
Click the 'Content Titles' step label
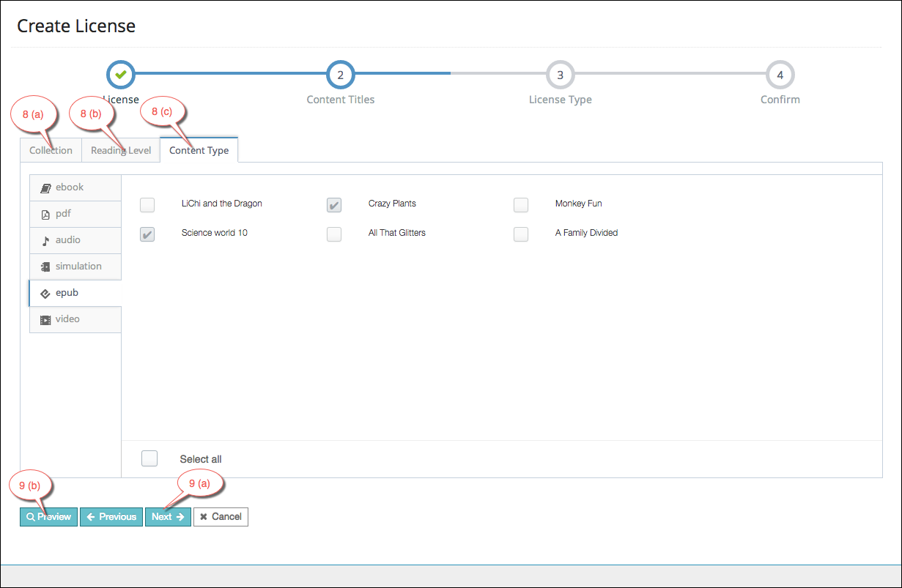point(341,100)
